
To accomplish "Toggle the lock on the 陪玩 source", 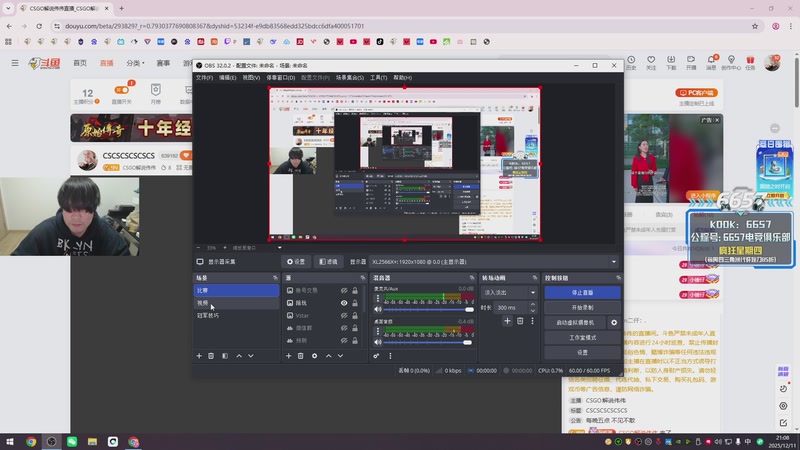I will pos(355,303).
